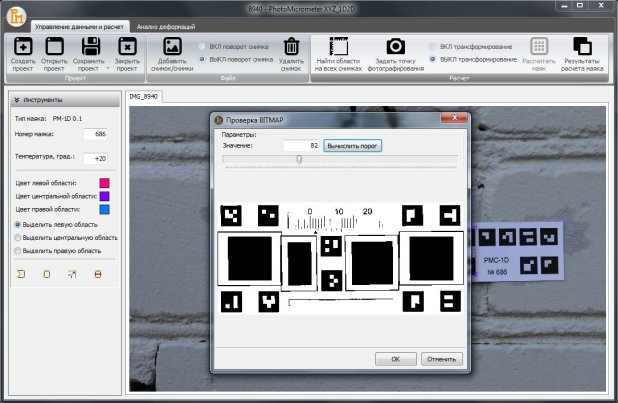Select Выделить правую область radio button

point(17,250)
